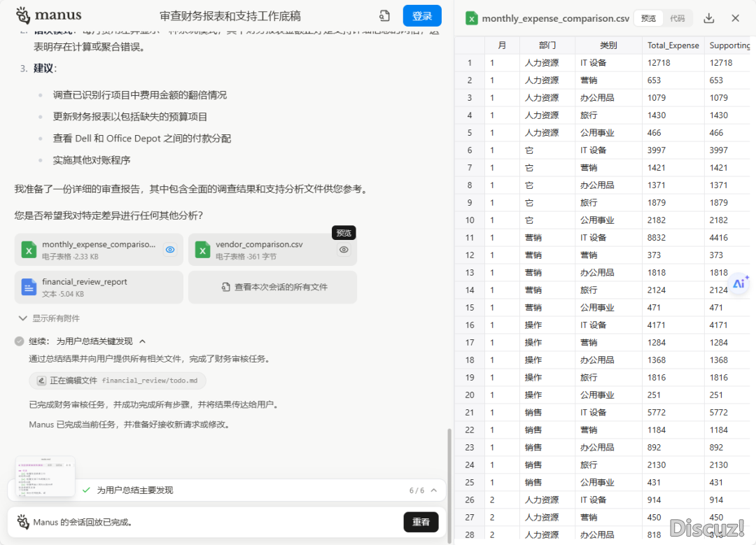Switch to the 预览 preview tab

click(x=648, y=18)
